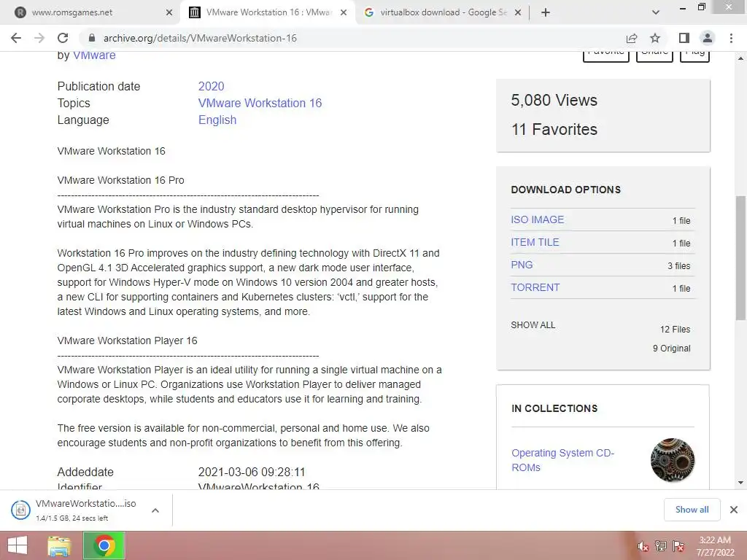Open the VMware Workstation 16 topic link
Viewport: 747px width, 560px height.
tap(260, 103)
